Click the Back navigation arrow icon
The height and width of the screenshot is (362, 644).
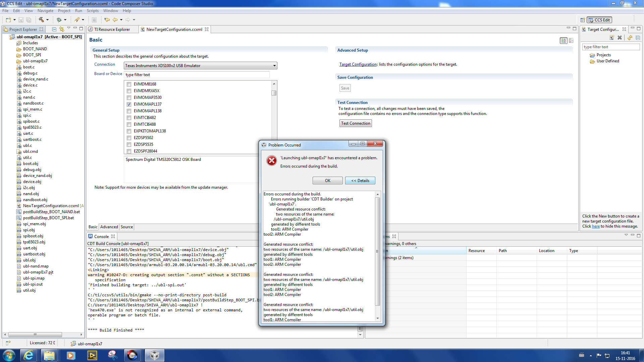pos(115,20)
